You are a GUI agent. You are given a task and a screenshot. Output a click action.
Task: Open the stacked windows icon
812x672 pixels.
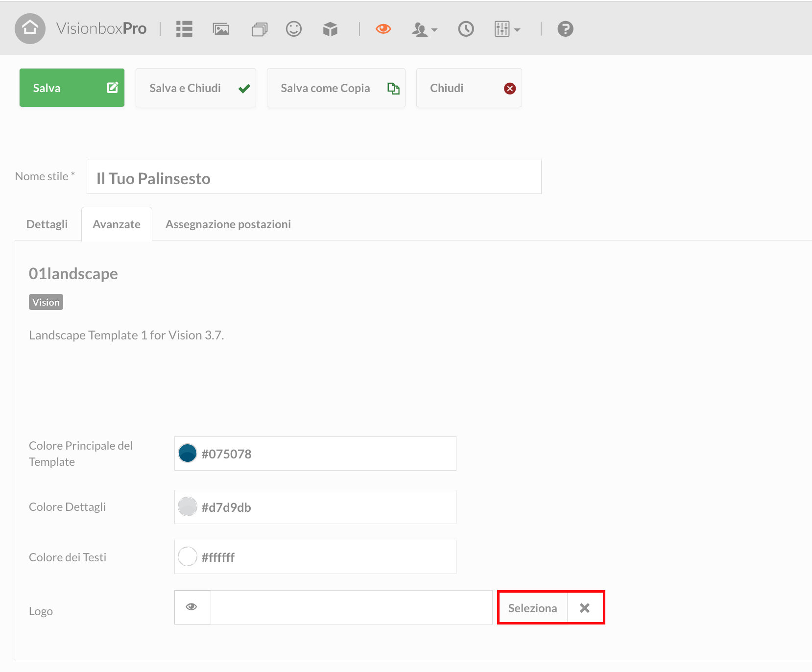click(260, 29)
